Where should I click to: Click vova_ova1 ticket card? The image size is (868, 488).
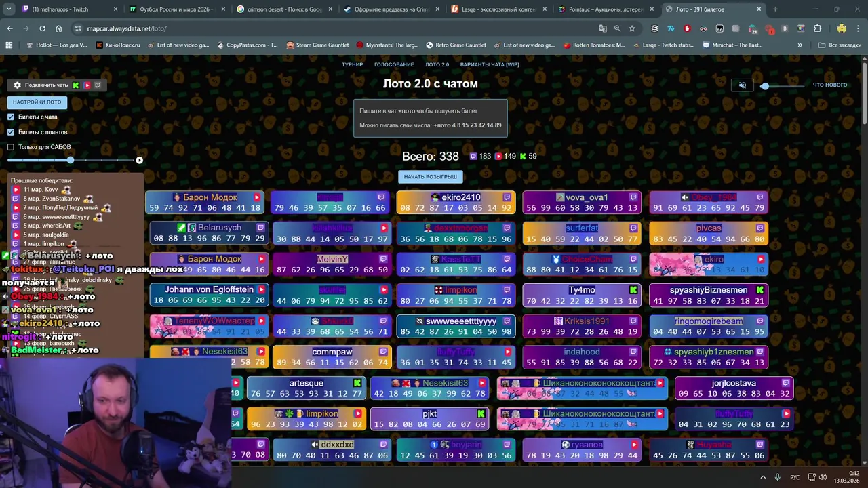[582, 203]
